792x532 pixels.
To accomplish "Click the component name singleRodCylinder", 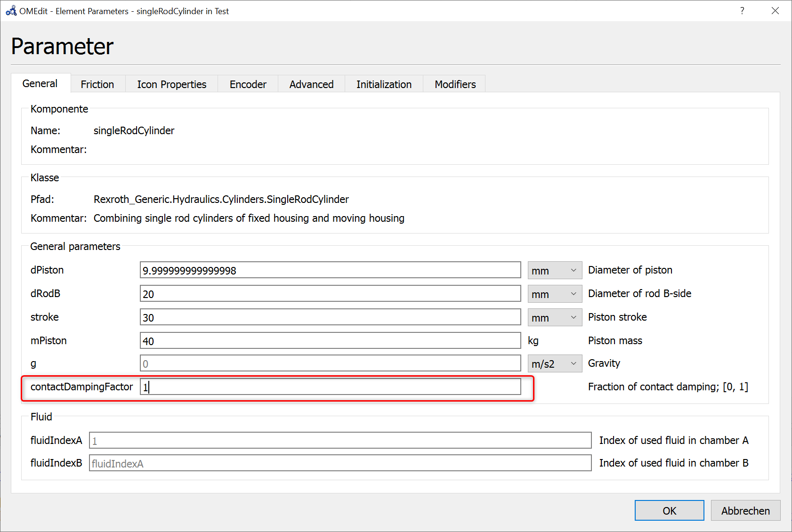I will click(x=134, y=131).
